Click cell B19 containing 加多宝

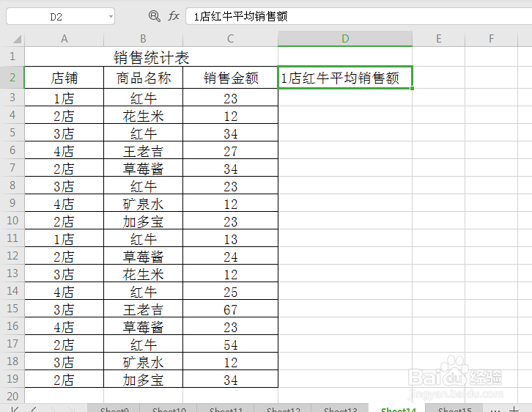143,380
